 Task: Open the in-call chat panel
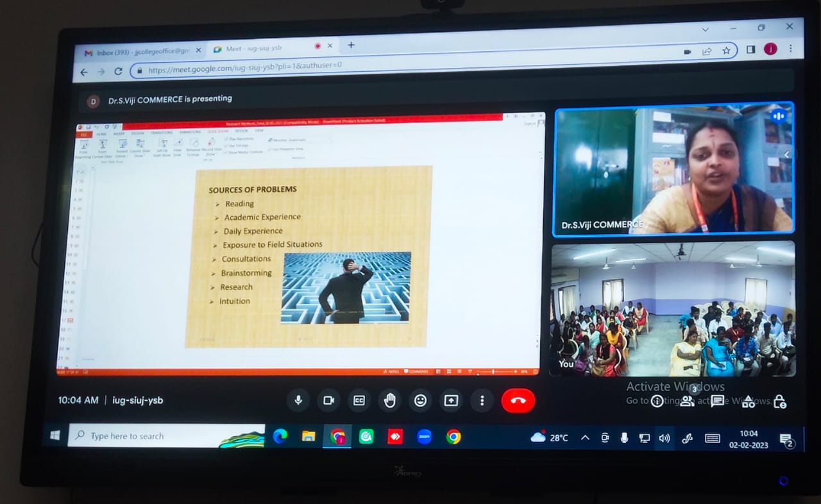[717, 401]
